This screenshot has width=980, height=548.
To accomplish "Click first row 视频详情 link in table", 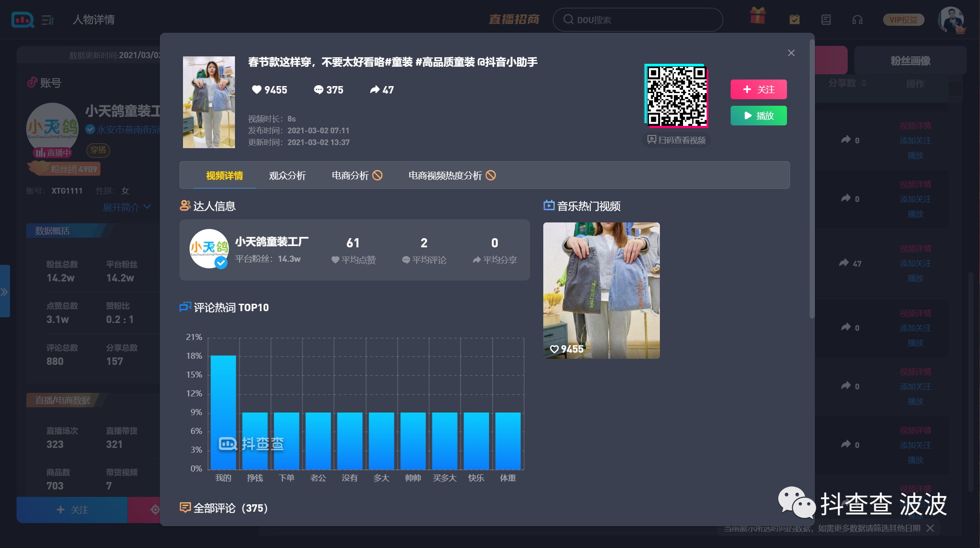I will coord(915,126).
